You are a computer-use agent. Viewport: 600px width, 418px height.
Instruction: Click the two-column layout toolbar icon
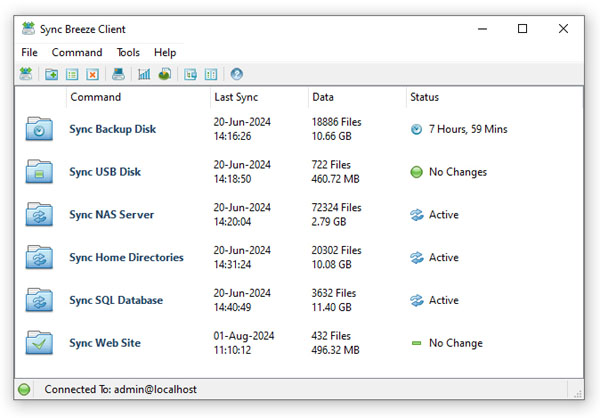pyautogui.click(x=211, y=74)
